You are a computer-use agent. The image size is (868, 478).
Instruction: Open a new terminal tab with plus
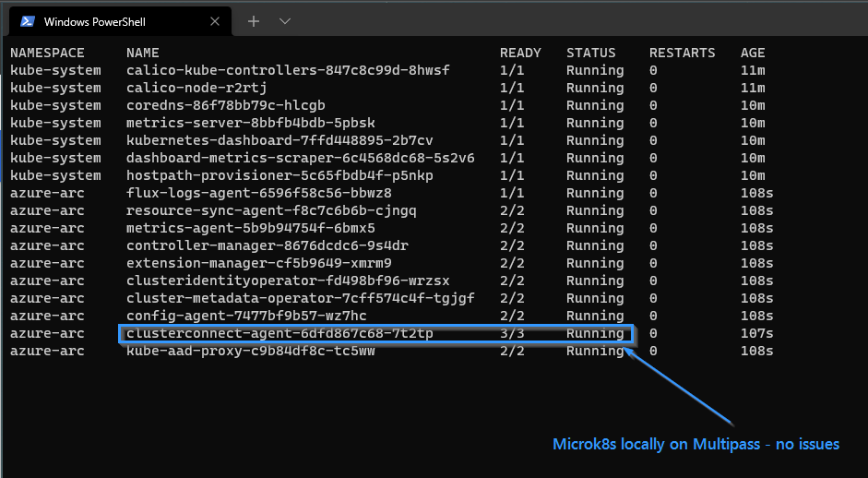254,21
